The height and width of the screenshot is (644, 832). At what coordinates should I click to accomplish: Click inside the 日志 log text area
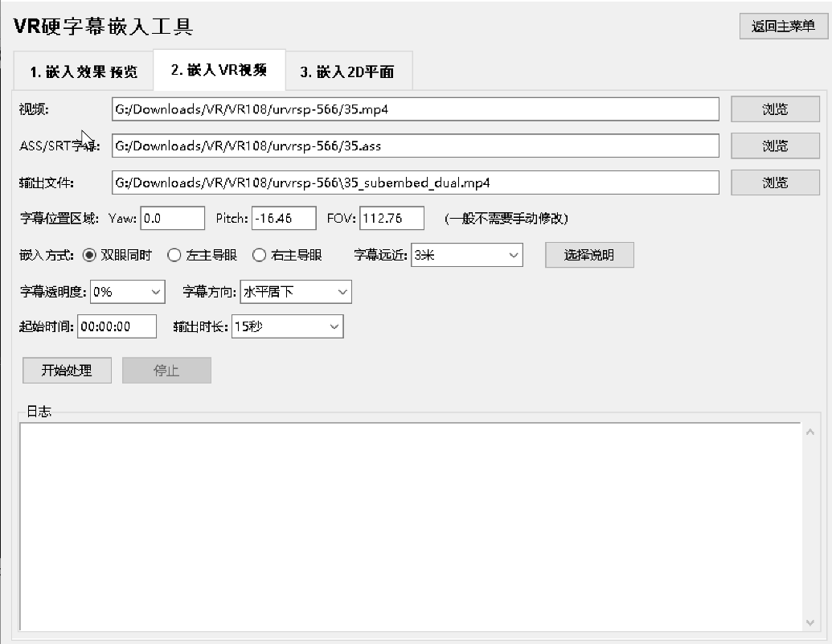[x=410, y=527]
